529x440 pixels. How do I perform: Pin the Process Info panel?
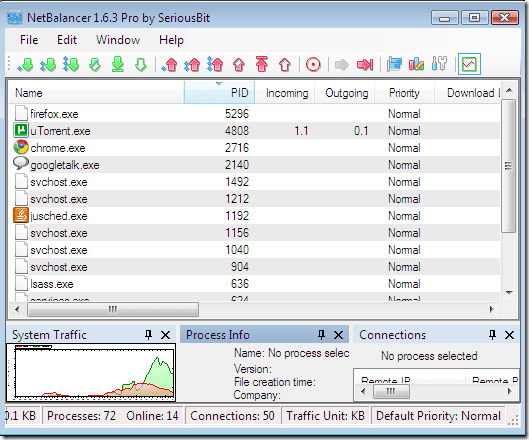(x=321, y=335)
